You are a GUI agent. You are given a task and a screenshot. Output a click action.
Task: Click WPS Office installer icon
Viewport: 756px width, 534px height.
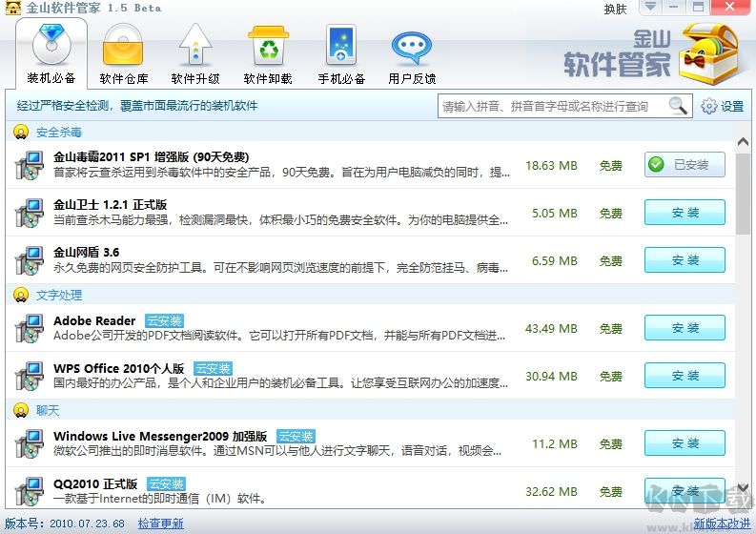[x=30, y=376]
